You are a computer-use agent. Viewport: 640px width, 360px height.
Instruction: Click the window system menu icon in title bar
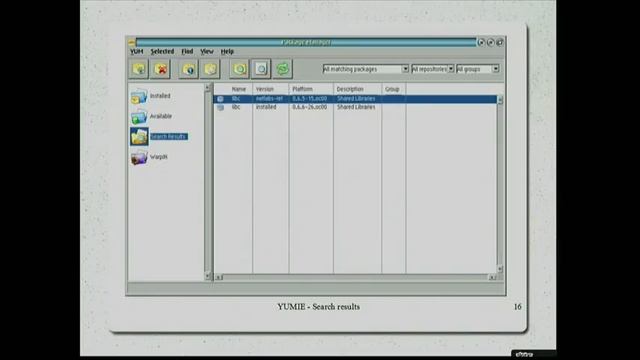click(131, 42)
